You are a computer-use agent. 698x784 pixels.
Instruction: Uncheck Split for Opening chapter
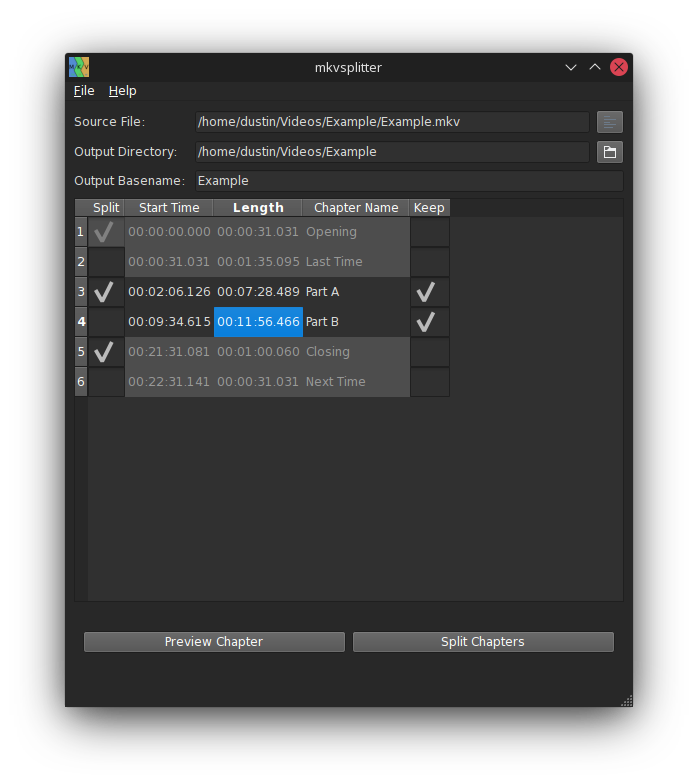pyautogui.click(x=106, y=232)
